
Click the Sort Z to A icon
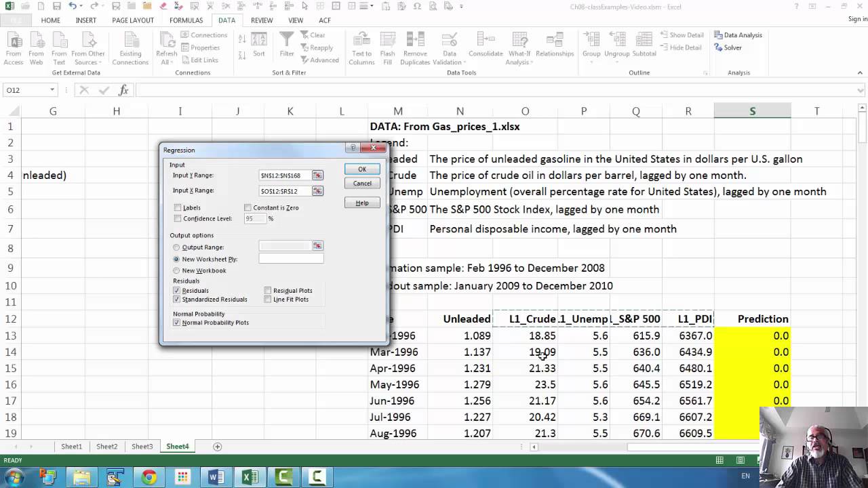[242, 53]
